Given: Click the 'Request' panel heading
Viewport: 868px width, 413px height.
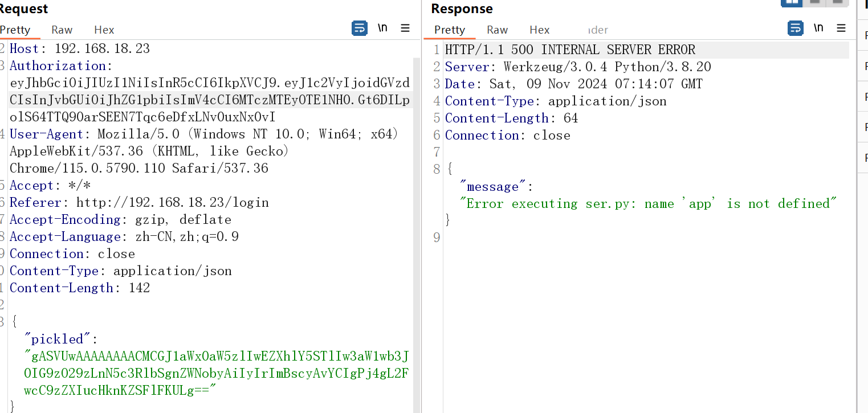Looking at the screenshot, I should click(24, 9).
